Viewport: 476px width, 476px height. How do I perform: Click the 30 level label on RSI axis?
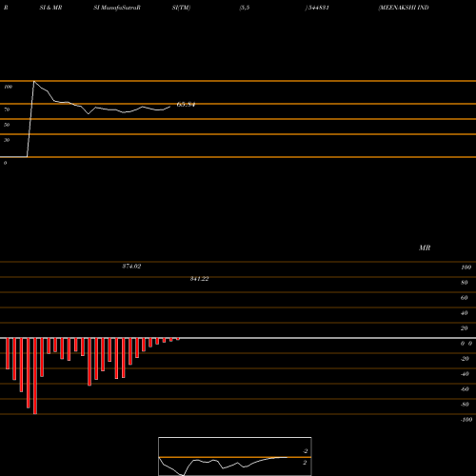[7, 140]
